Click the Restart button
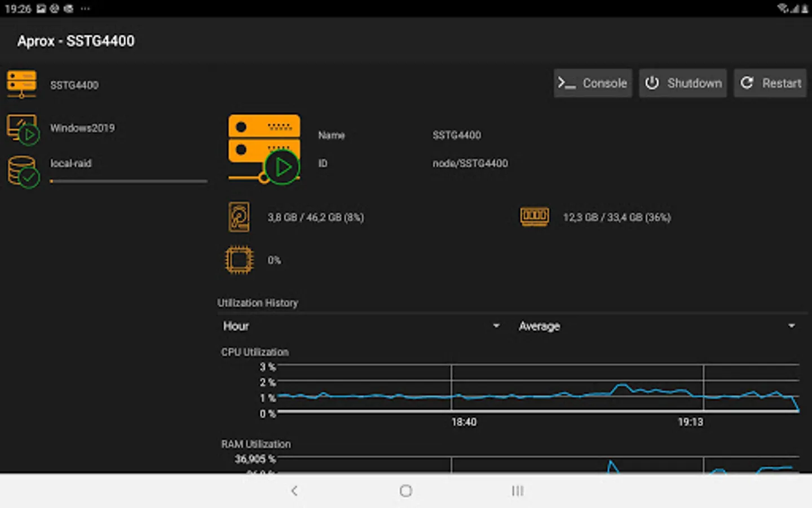 click(770, 83)
